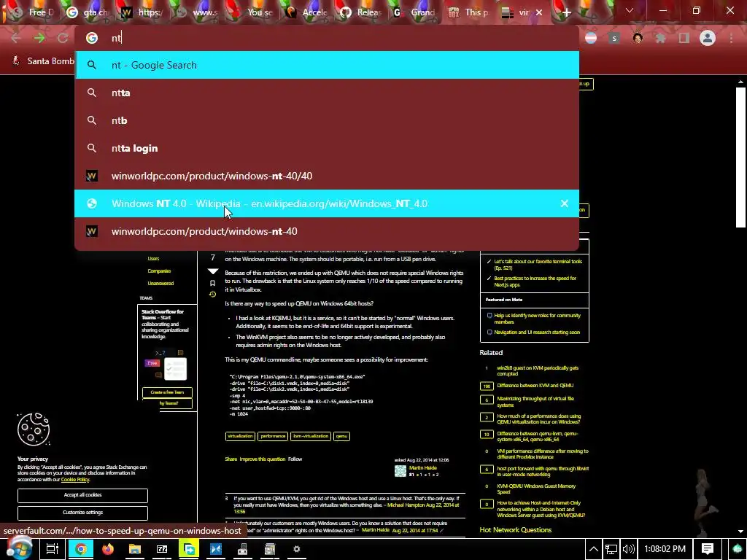This screenshot has width=747, height=560.
Task: Open 'Navigation and UI research starting soon'
Action: [x=537, y=332]
